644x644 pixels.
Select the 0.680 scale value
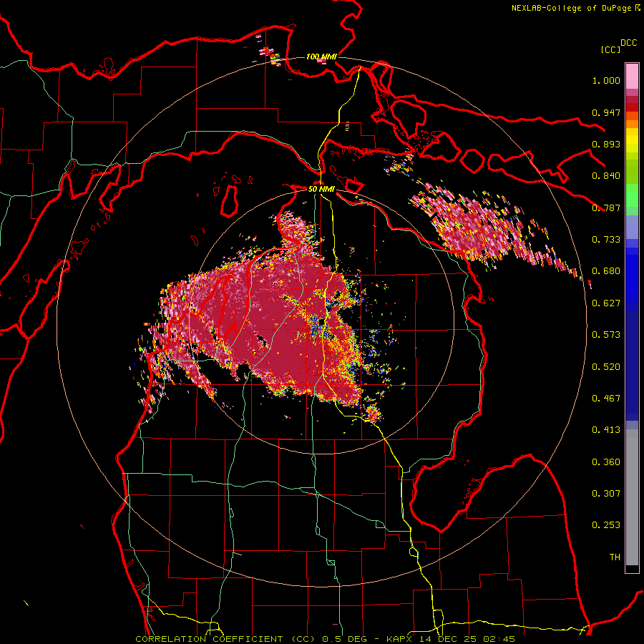tap(606, 271)
